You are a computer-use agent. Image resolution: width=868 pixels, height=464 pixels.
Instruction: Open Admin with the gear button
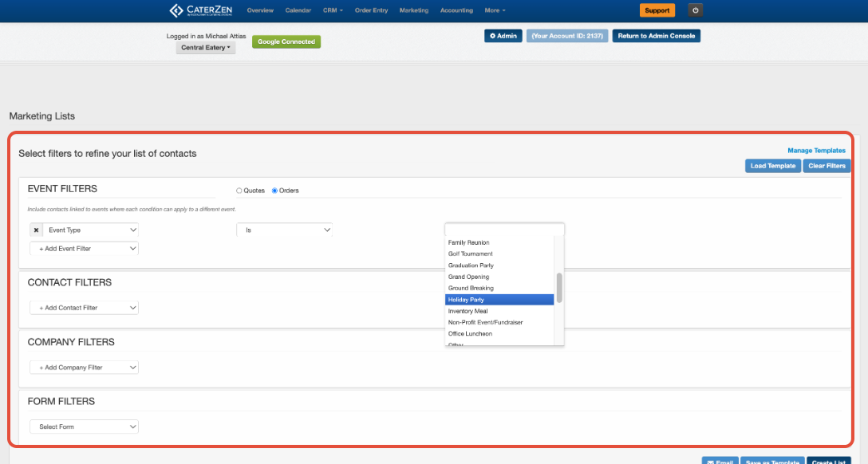pyautogui.click(x=503, y=36)
